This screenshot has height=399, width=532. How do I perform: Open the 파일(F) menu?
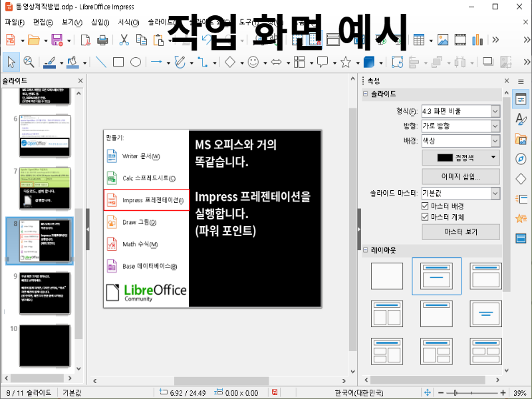click(15, 23)
